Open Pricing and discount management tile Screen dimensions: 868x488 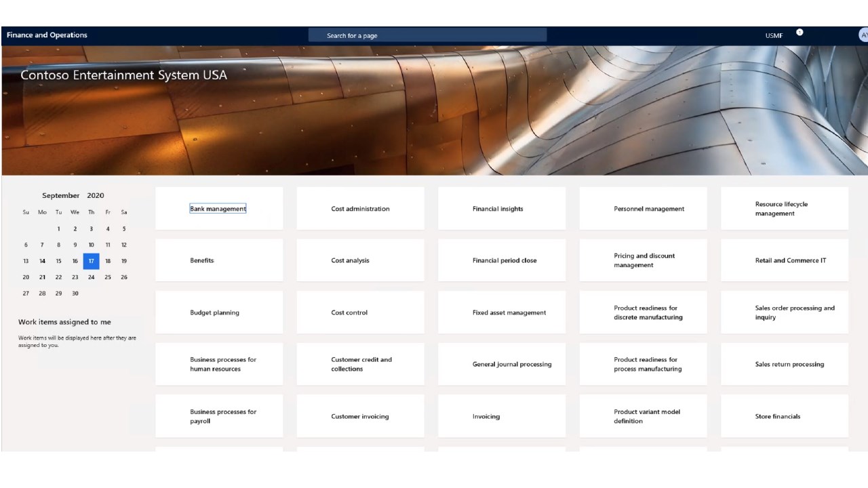point(643,260)
